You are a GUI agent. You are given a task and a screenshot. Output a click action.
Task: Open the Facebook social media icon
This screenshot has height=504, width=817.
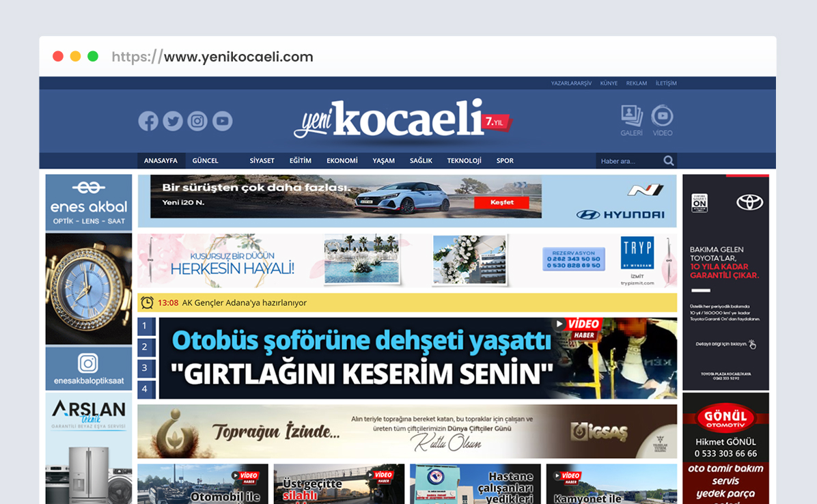click(x=148, y=122)
